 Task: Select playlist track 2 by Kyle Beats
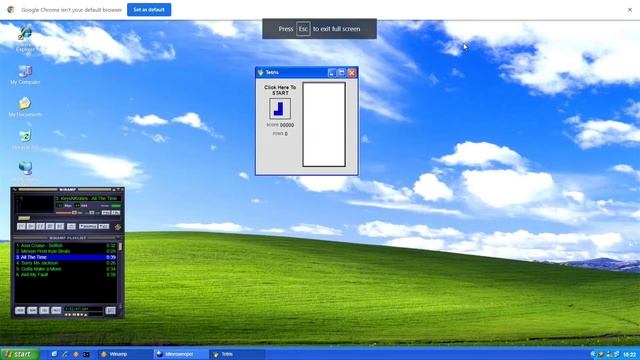pos(66,251)
